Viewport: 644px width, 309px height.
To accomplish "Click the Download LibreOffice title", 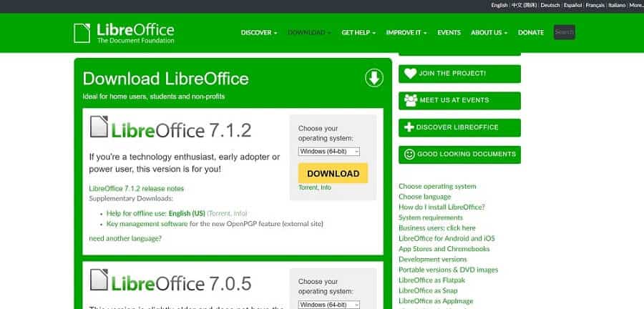I will (165, 79).
